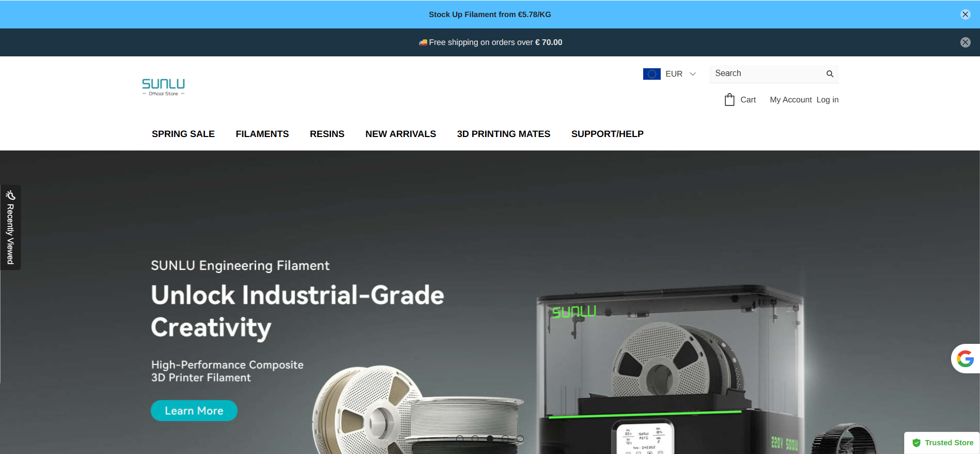The width and height of the screenshot is (980, 454).
Task: Click the magnifying glass search icon
Action: tap(830, 74)
